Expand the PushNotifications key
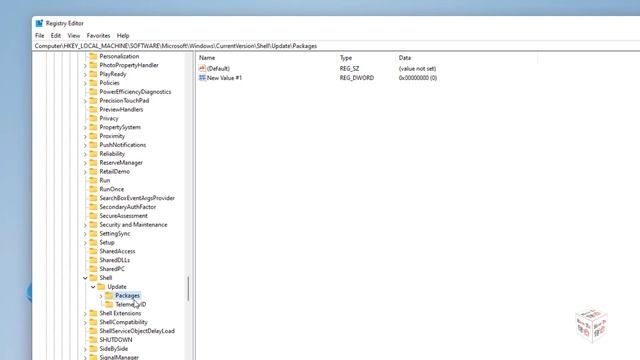The height and width of the screenshot is (360, 640). click(x=85, y=145)
